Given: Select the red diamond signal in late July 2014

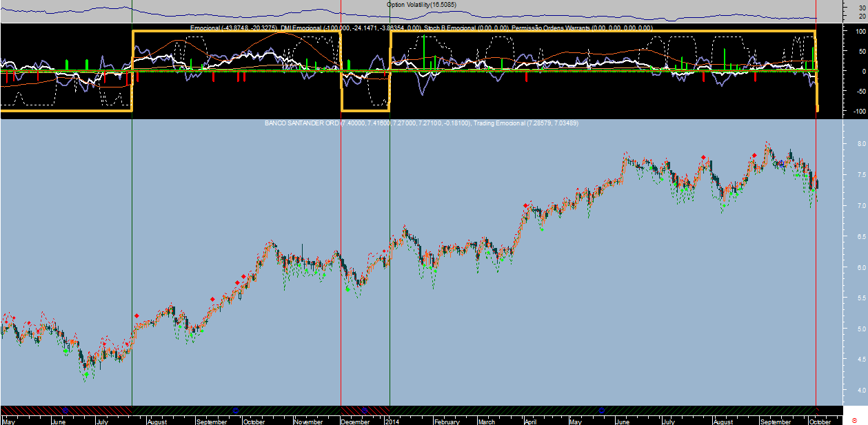Looking at the screenshot, I should [703, 158].
